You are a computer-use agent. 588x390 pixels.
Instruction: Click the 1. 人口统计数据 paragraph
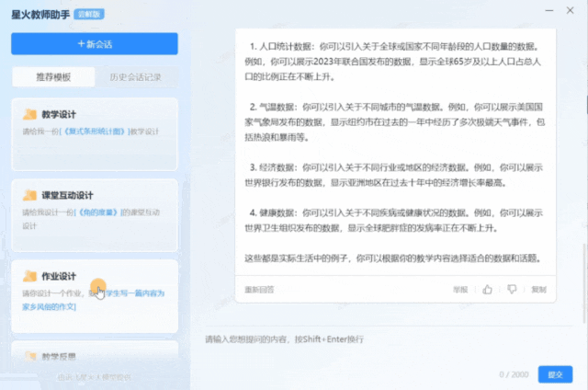pos(394,62)
